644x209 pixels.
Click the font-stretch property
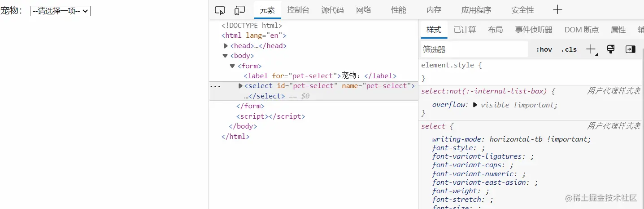[x=457, y=199]
